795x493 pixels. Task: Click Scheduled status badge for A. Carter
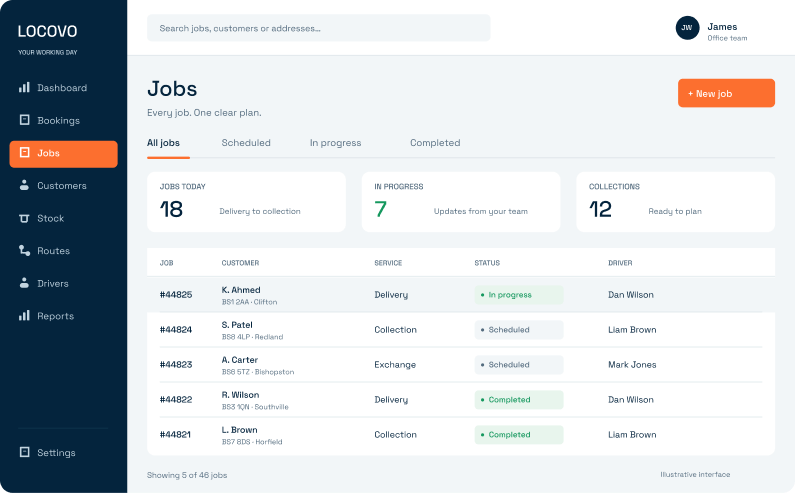(x=519, y=365)
